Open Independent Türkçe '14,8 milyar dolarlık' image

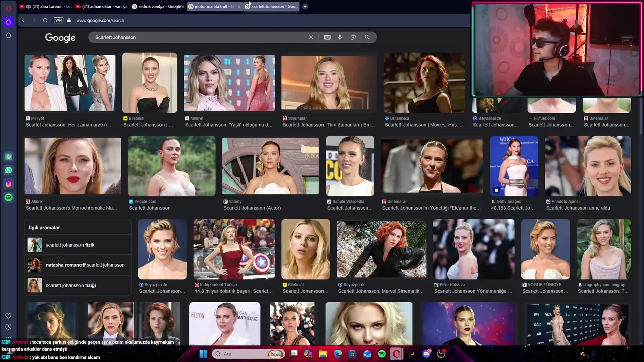point(234,249)
